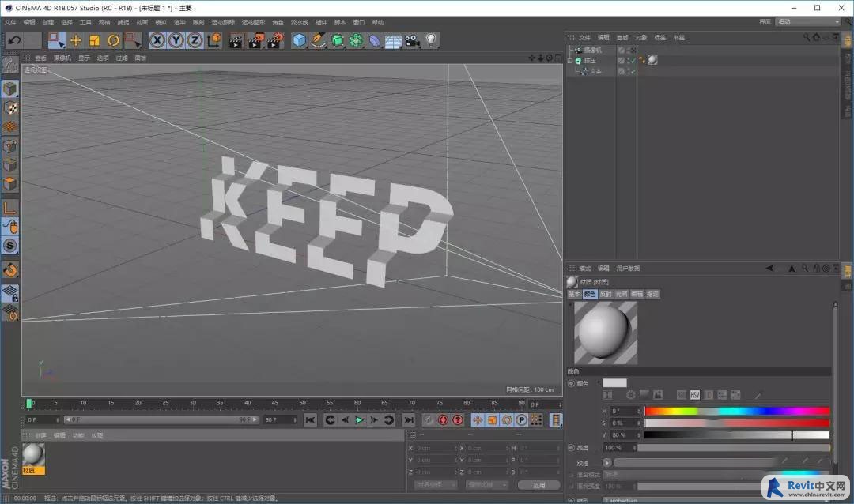Add a Cube primitive object

coord(299,41)
